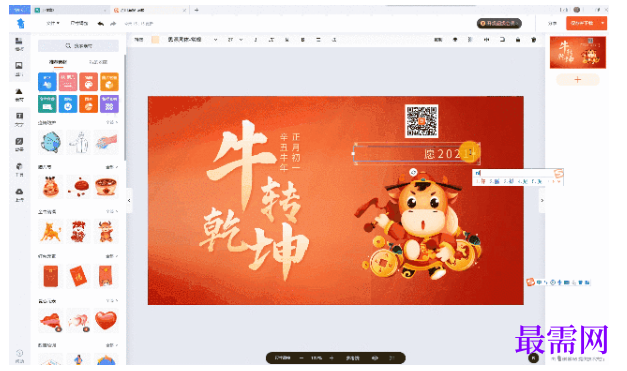The image size is (627, 371).
Task: Click the 2021 text box on canvas
Action: (x=417, y=153)
